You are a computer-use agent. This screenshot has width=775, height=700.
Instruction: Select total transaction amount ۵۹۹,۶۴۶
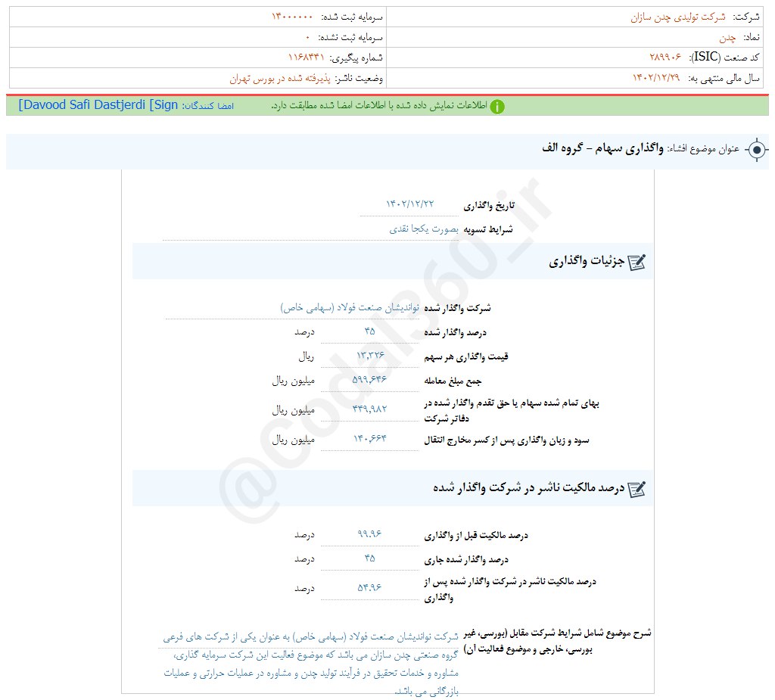[x=369, y=380]
